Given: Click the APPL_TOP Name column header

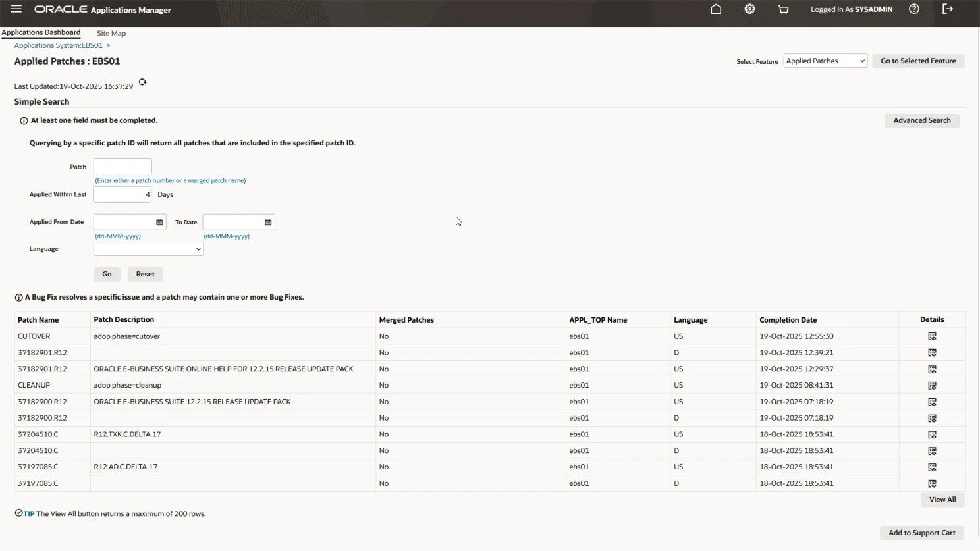Looking at the screenshot, I should click(x=598, y=320).
